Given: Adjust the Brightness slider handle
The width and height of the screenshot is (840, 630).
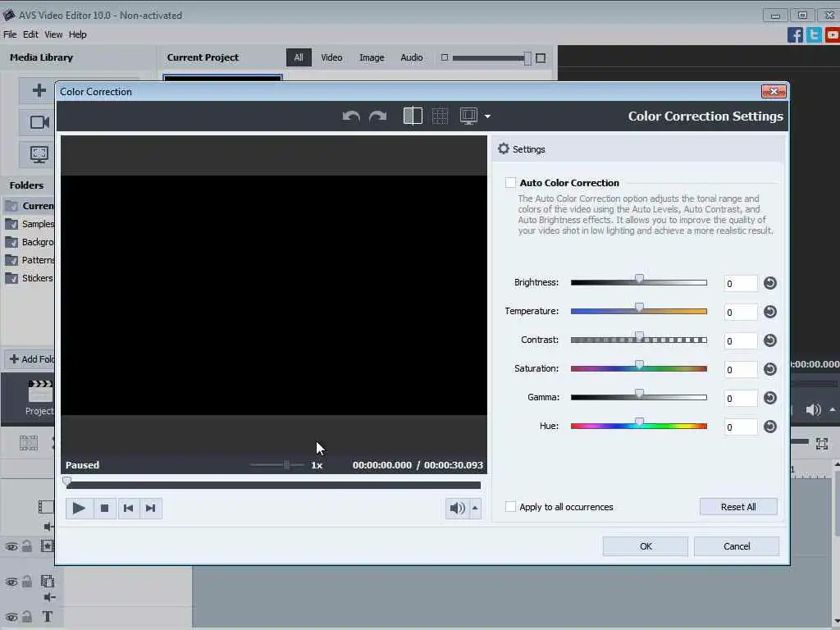Looking at the screenshot, I should click(x=639, y=279).
